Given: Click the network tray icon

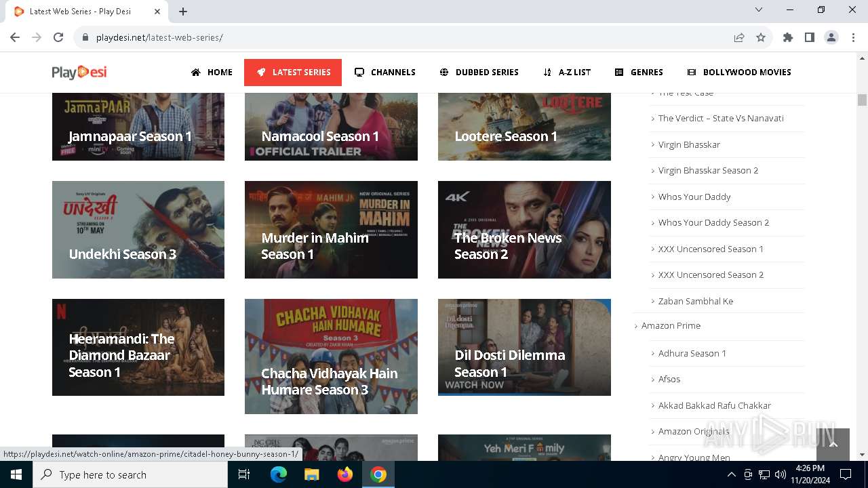Looking at the screenshot, I should [x=764, y=474].
